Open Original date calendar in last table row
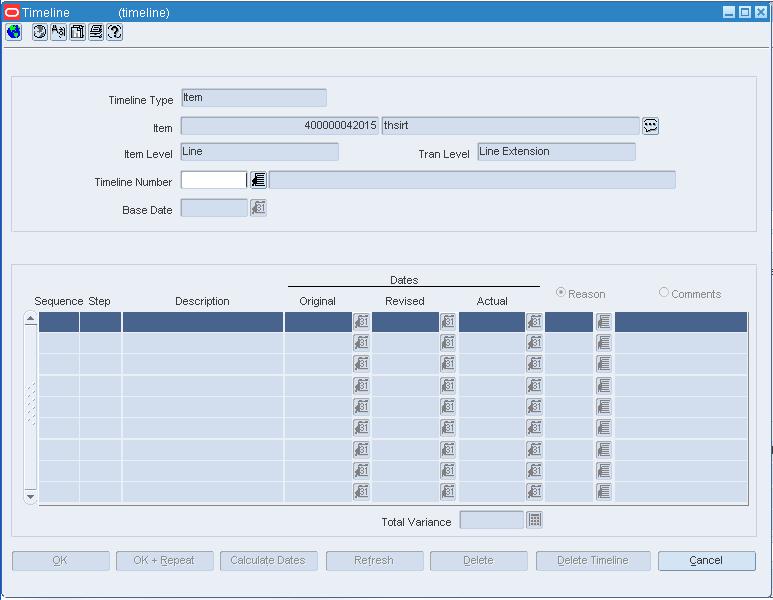This screenshot has width=773, height=600. (361, 492)
